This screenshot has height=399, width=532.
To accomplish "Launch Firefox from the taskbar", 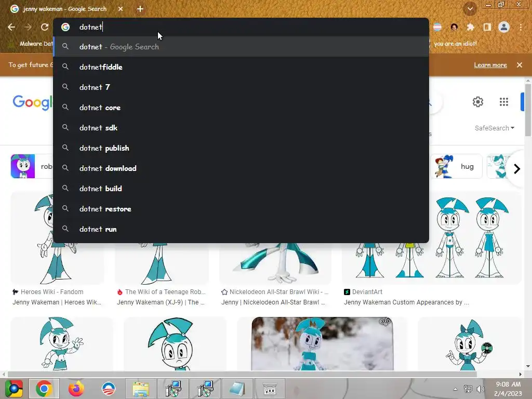I will [76, 389].
